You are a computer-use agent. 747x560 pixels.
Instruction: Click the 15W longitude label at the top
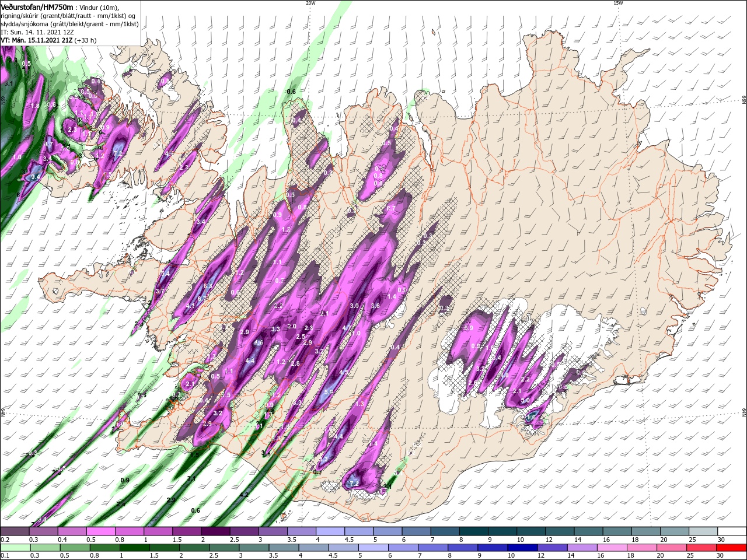(x=618, y=3)
